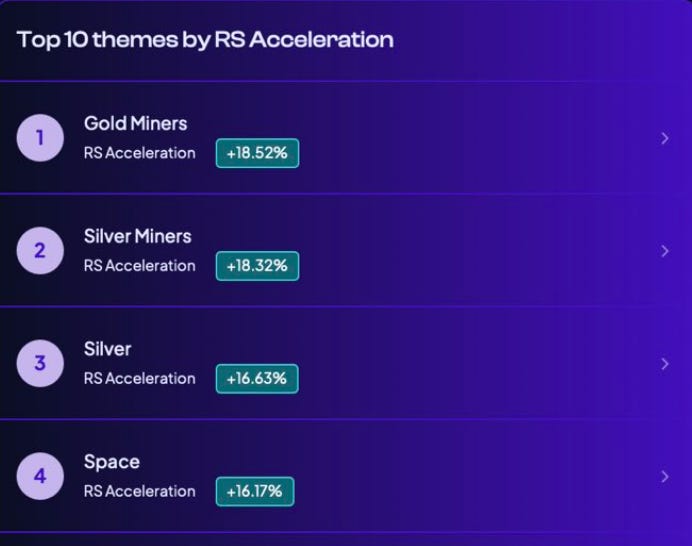Image resolution: width=692 pixels, height=546 pixels.
Task: Select the Gold Miners theme title
Action: 135,124
